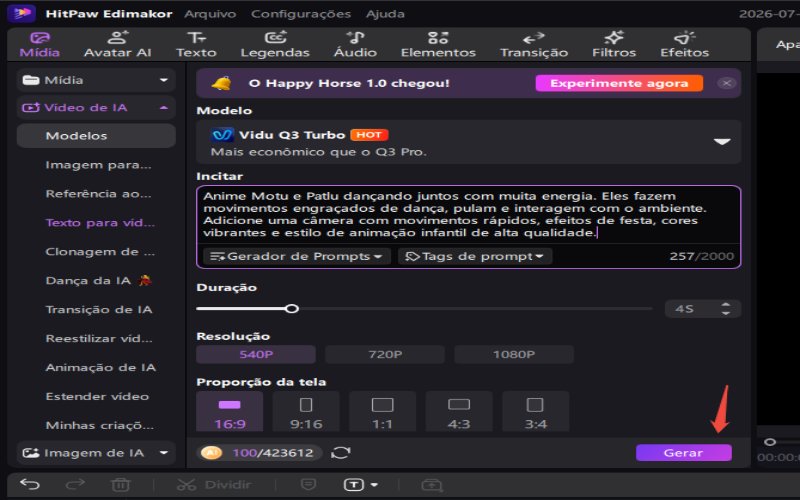The width and height of the screenshot is (800, 500).
Task: Select the Legendas captions tool
Action: (x=275, y=44)
